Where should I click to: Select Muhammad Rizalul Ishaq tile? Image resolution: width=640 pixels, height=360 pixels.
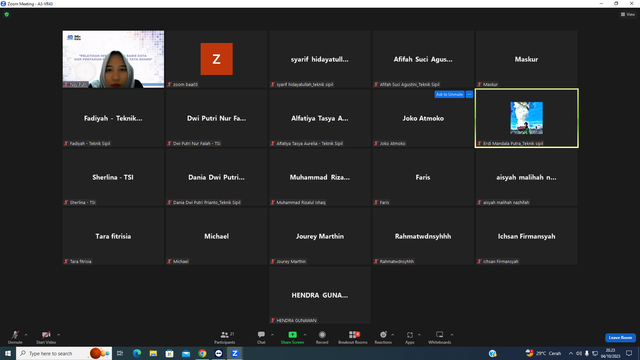click(320, 177)
